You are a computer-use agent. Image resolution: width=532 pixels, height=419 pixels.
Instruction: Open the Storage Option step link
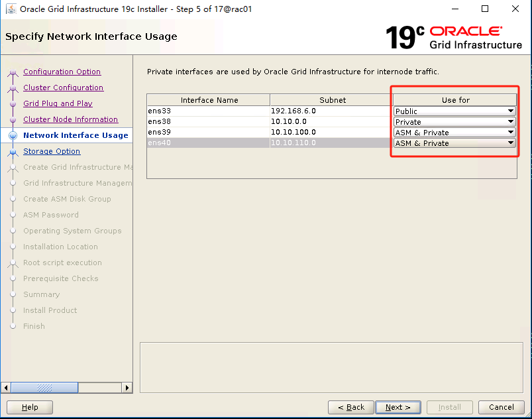pyautogui.click(x=52, y=151)
